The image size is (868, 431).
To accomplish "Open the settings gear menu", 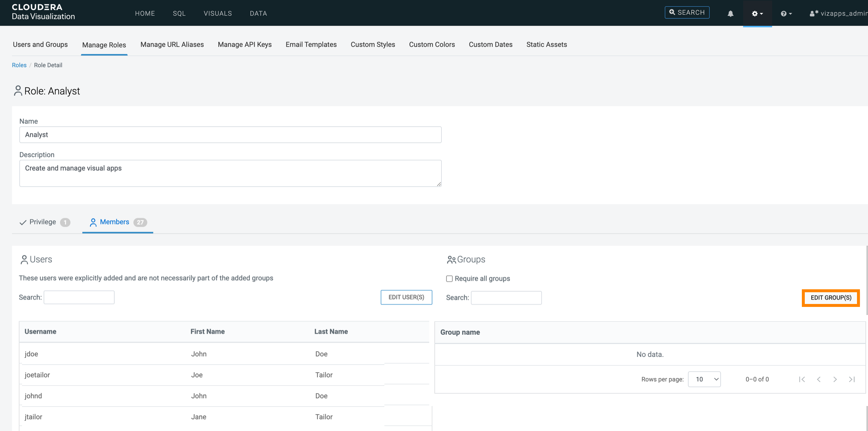I will [x=757, y=14].
